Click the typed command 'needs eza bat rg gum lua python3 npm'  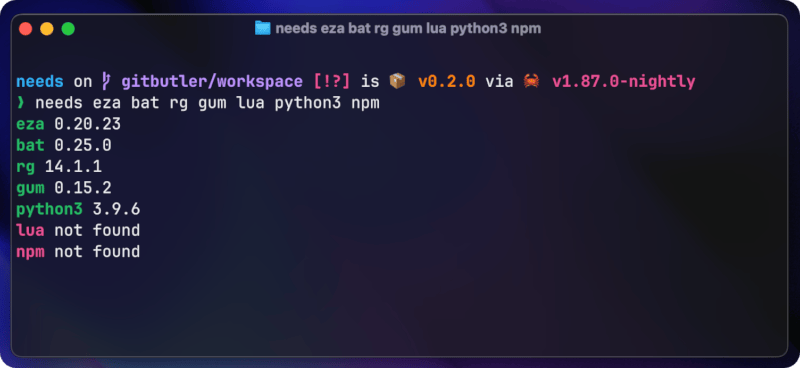(x=207, y=104)
